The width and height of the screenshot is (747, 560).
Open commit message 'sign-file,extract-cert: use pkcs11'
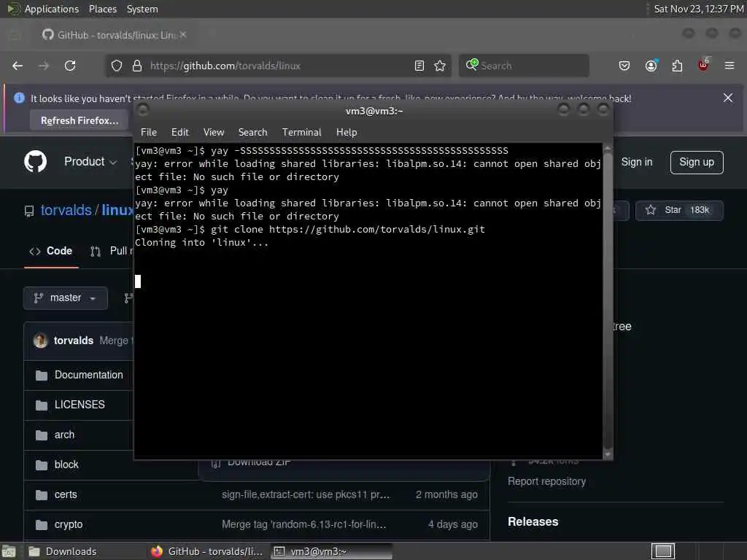[306, 495]
